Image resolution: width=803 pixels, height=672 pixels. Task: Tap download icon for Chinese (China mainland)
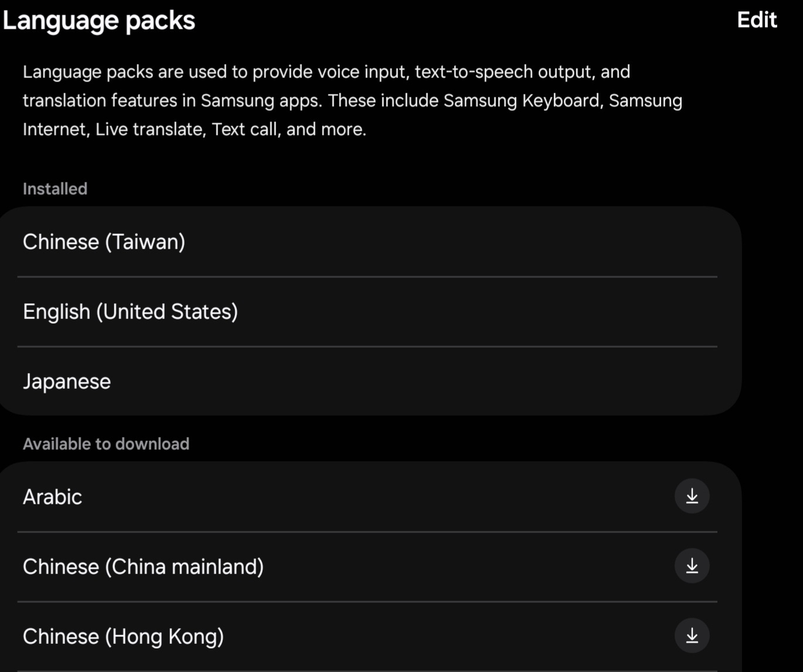pyautogui.click(x=692, y=566)
